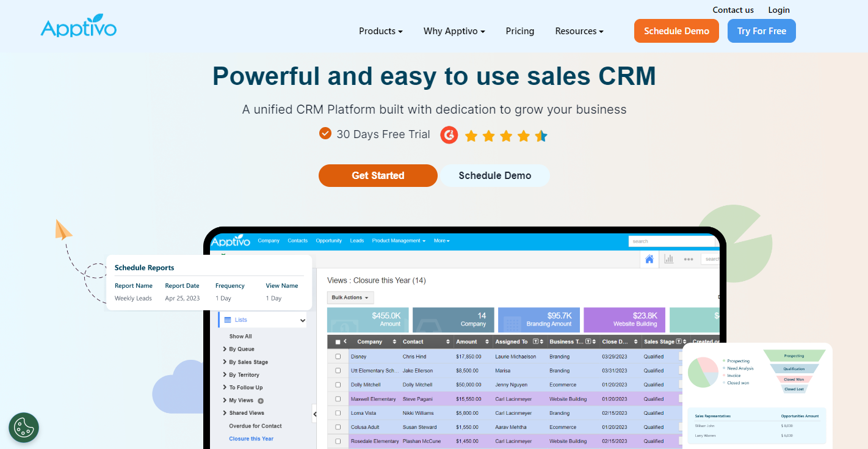Image resolution: width=868 pixels, height=449 pixels.
Task: Click the Business Type filter icon
Action: click(588, 341)
